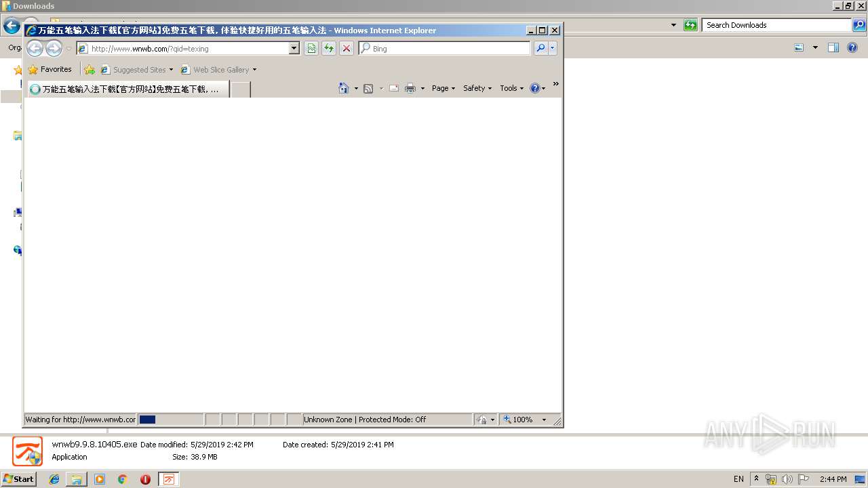This screenshot has width=868, height=488.
Task: Click the magnifier Search button
Action: click(x=540, y=48)
